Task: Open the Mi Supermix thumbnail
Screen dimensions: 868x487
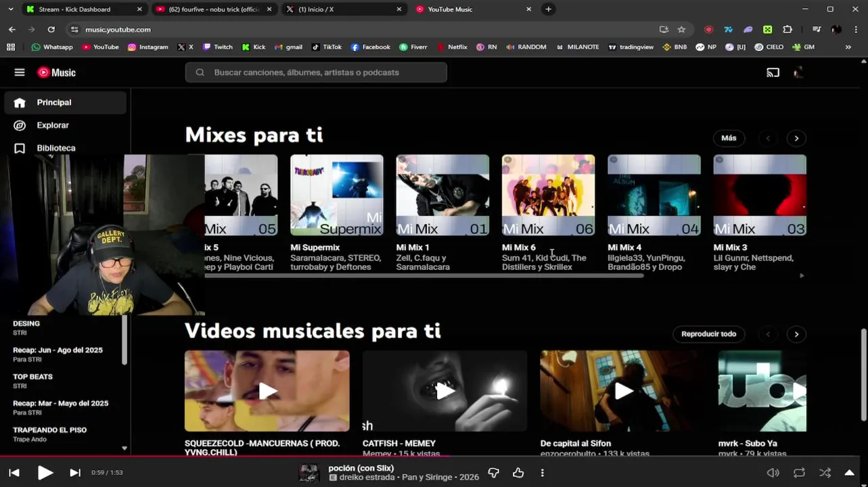Action: point(337,195)
